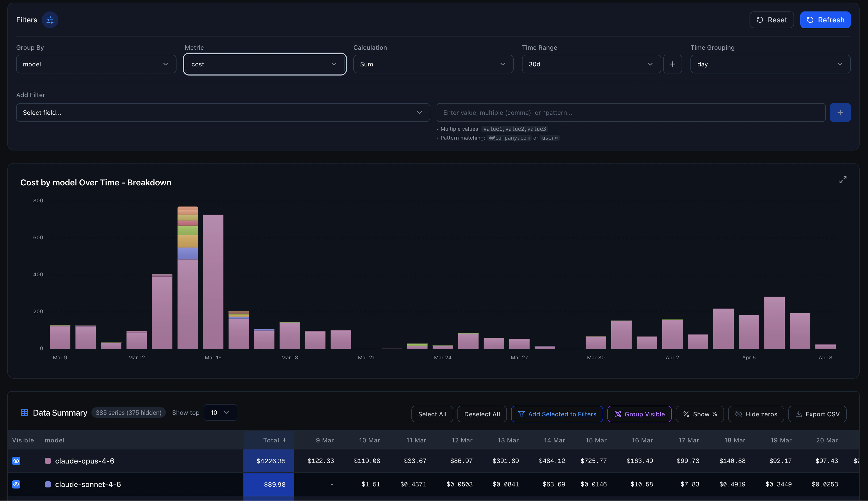Open the Time Grouping day dropdown
The width and height of the screenshot is (868, 501).
[x=770, y=64]
